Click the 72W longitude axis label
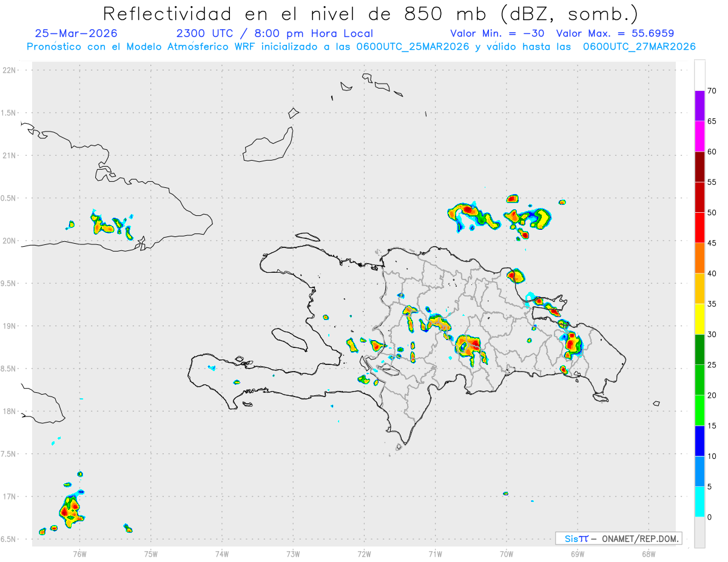The width and height of the screenshot is (728, 562). (x=364, y=554)
